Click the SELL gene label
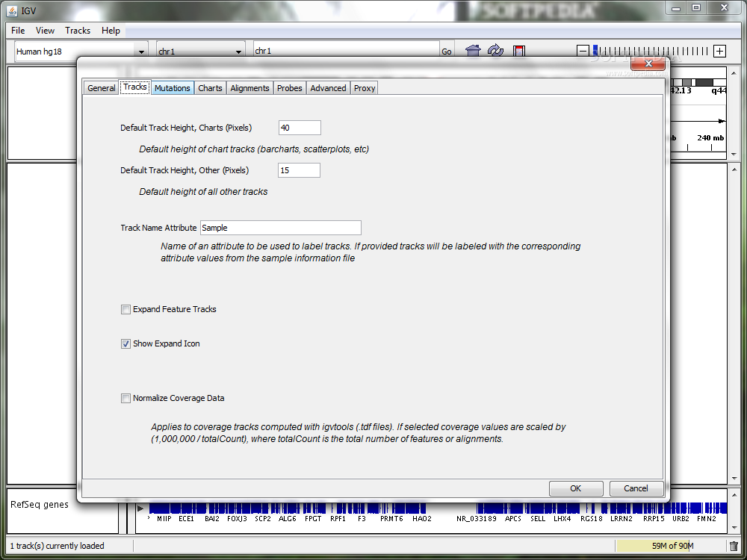747x560 pixels. [x=537, y=519]
